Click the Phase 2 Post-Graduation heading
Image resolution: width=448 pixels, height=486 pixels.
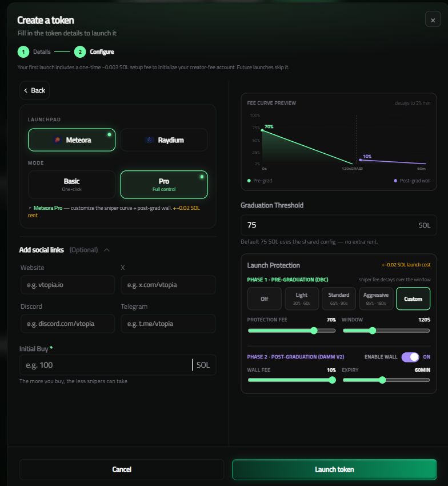pos(295,357)
